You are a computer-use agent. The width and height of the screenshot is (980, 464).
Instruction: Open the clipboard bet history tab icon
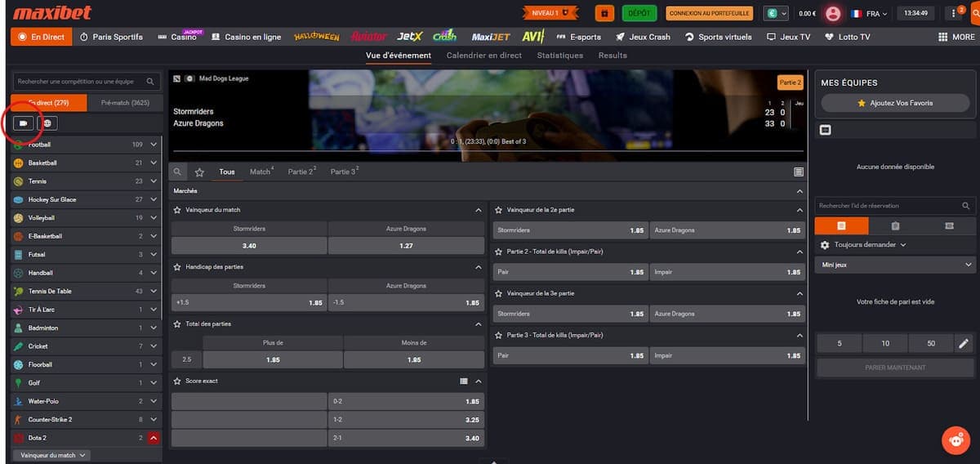coord(895,225)
